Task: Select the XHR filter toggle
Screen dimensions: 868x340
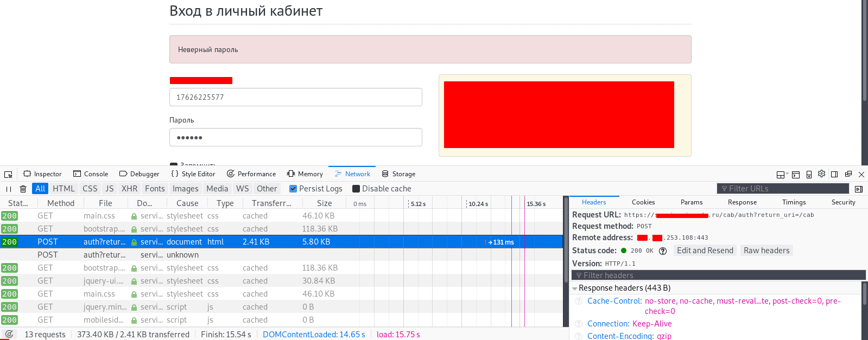Action: [x=129, y=189]
